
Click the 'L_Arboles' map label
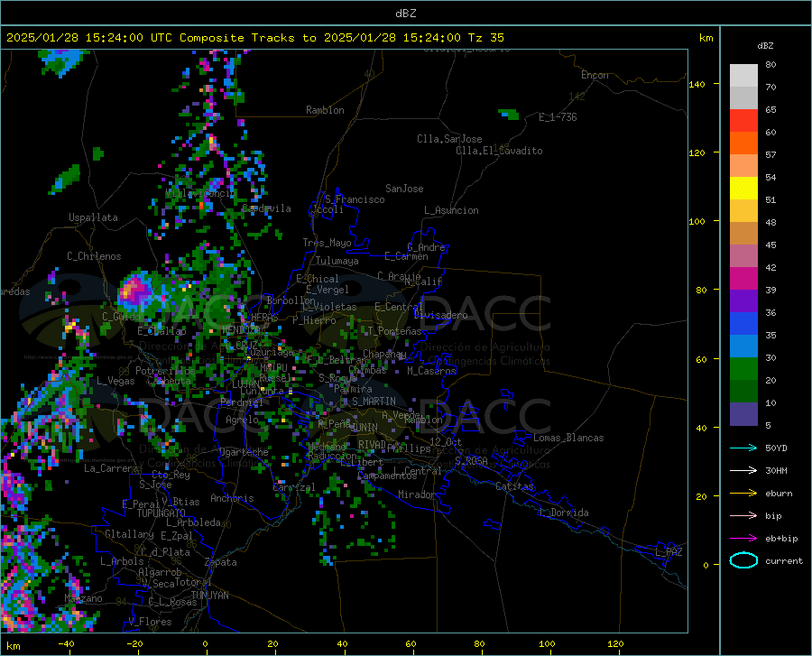pos(122,561)
